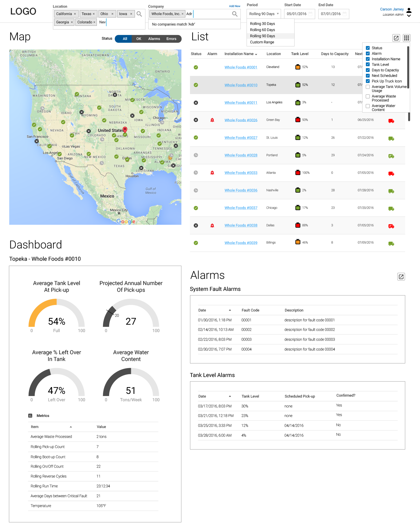Open the Start Date calendar icon
The width and height of the screenshot is (420, 531).
311,14
